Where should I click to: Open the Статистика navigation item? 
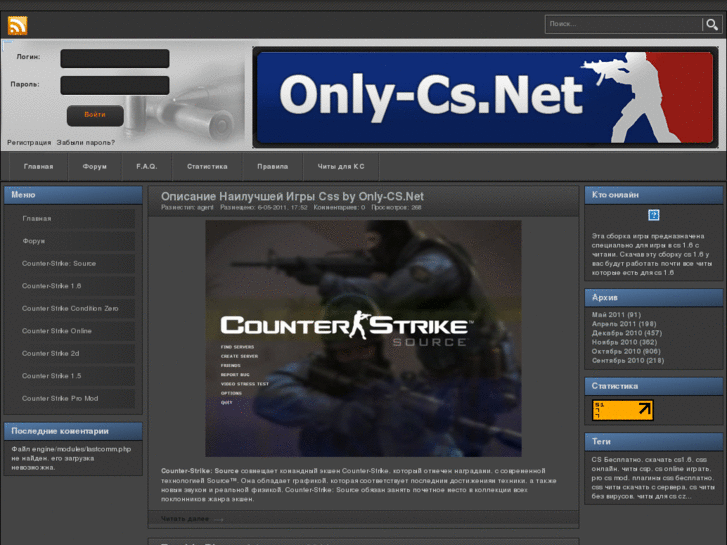point(207,167)
